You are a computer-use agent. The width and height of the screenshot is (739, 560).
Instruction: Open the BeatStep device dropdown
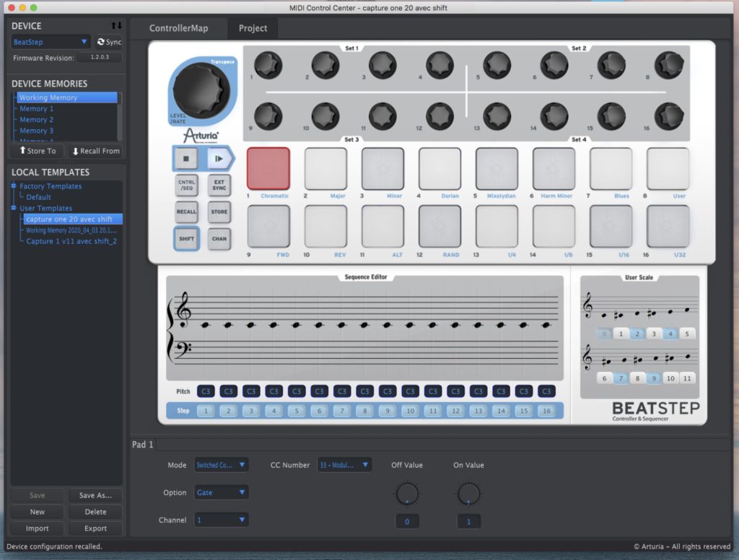(x=50, y=42)
